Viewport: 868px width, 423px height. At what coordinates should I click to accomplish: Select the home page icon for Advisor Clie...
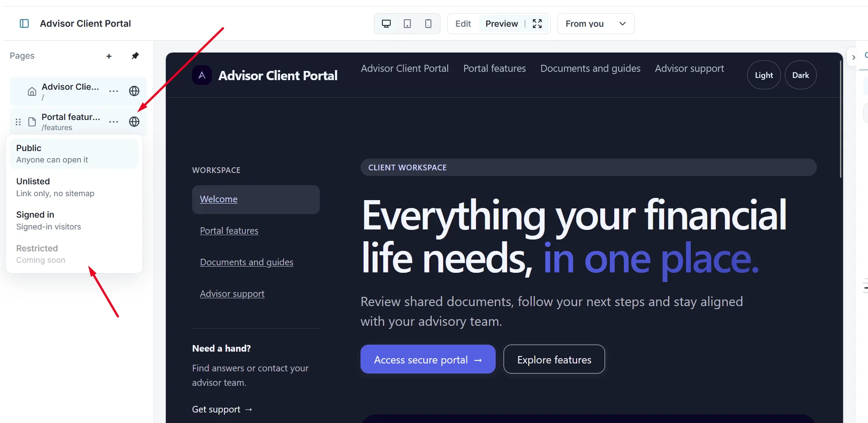(x=32, y=92)
